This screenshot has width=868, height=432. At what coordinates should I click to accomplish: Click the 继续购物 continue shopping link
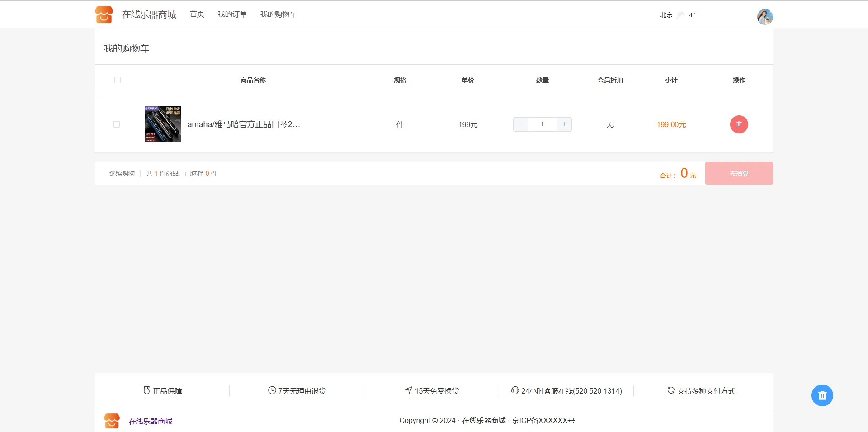122,173
